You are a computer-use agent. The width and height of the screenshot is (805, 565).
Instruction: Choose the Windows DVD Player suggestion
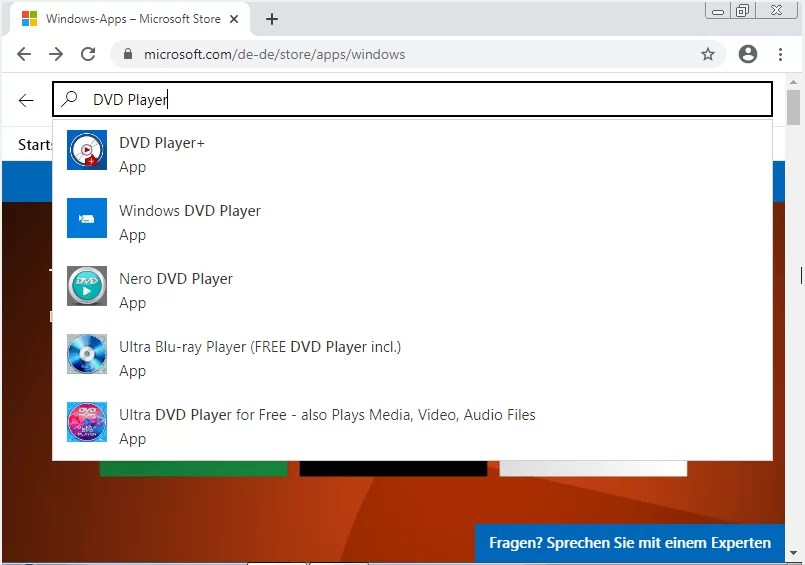point(412,222)
